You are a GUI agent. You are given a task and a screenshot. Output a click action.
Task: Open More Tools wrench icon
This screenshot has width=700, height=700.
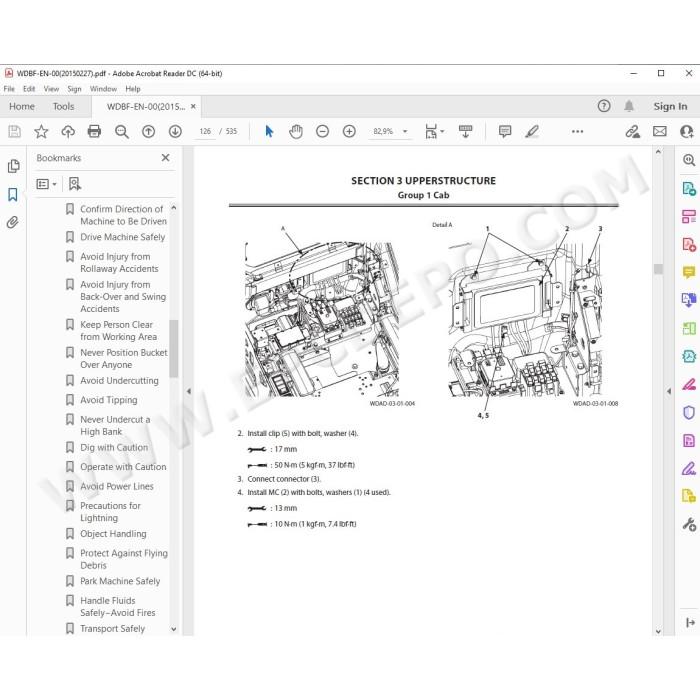(x=689, y=524)
